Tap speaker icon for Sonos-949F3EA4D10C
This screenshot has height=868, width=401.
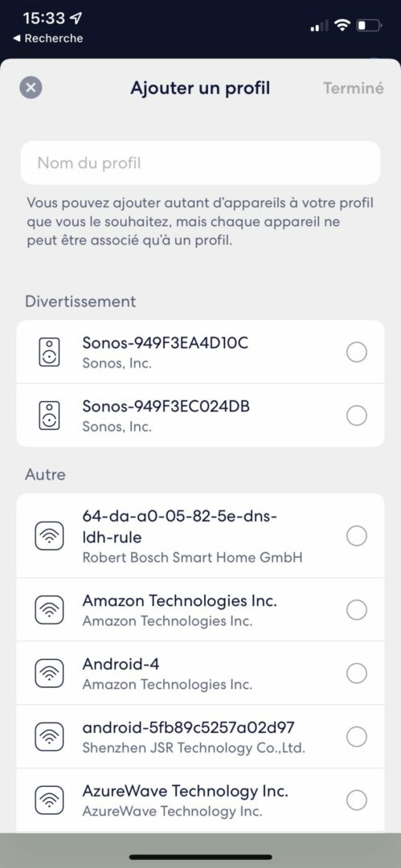click(49, 351)
